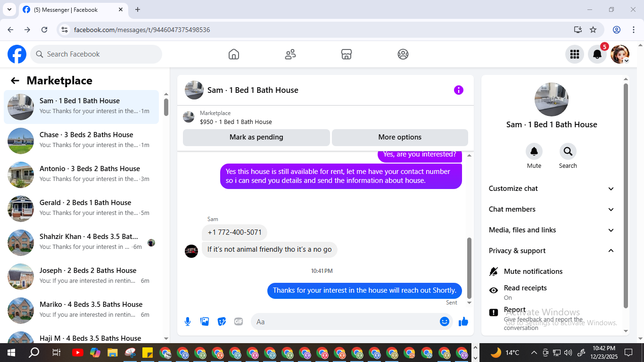Open the Home feed icon
The width and height of the screenshot is (644, 362).
coord(234,54)
